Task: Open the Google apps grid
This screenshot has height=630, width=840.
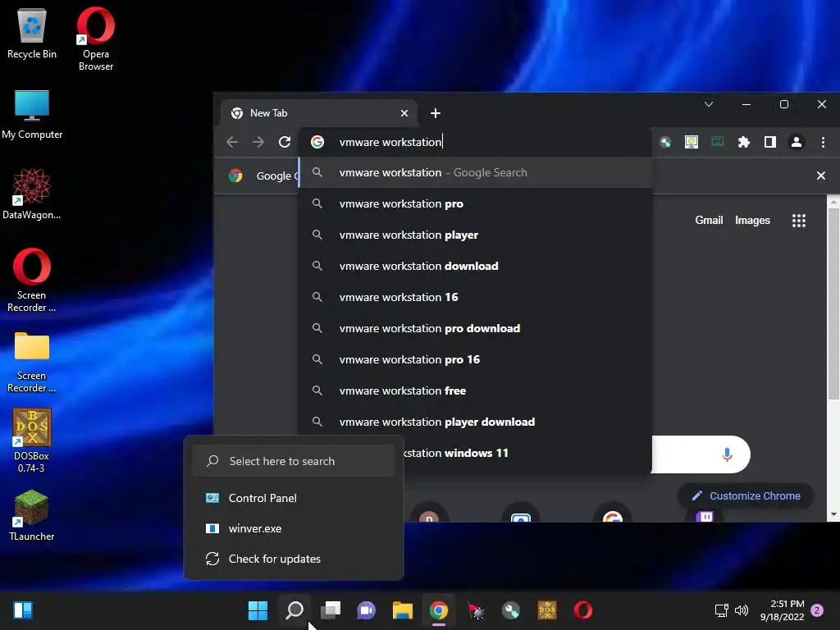Action: 799,220
